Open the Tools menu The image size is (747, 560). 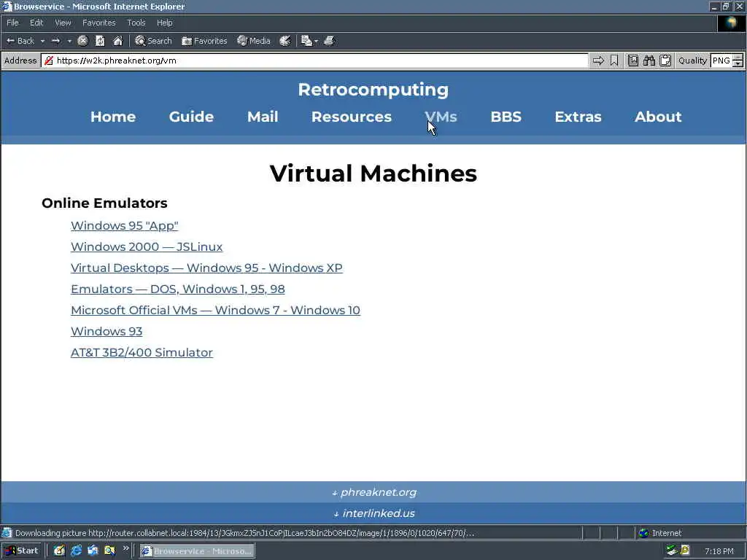coord(136,23)
